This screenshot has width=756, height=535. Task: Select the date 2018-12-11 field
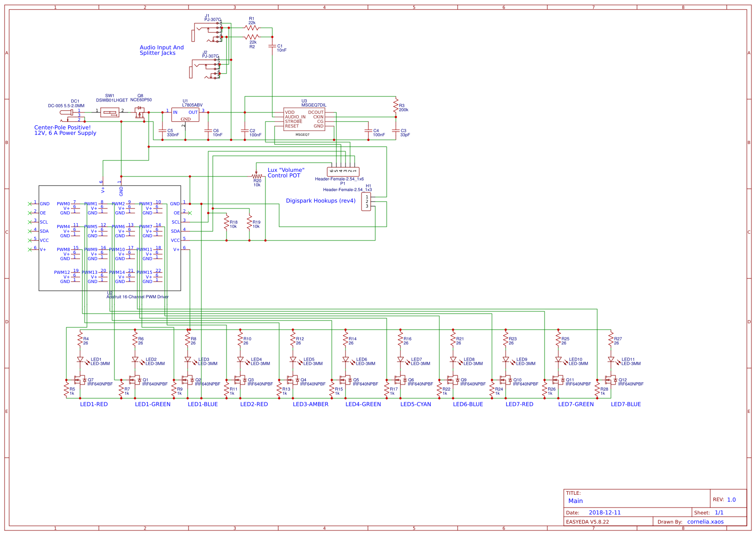(x=605, y=513)
